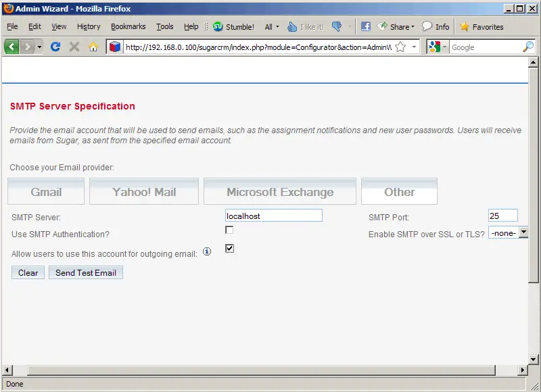Click the StumbleUpon Stumble! button
The height and width of the screenshot is (392, 541).
[233, 26]
